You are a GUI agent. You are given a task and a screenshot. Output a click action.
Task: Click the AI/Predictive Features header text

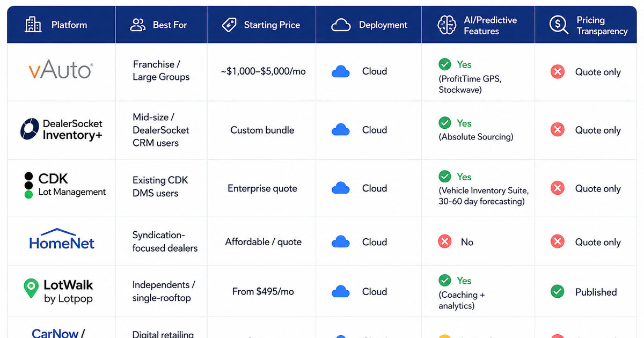pos(491,25)
